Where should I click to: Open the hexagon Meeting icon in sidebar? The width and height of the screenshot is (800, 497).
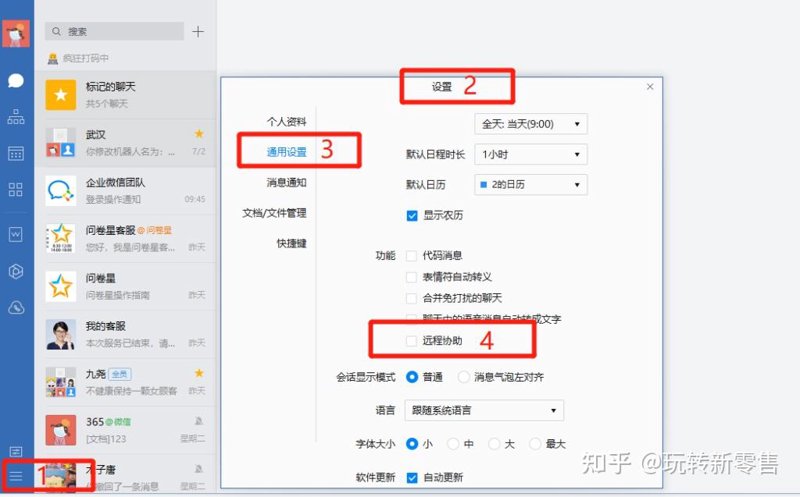(16, 271)
